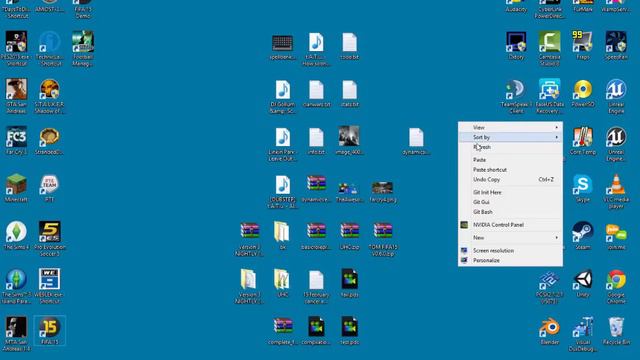Select the Steam shortcut
The image size is (640, 360).
click(583, 236)
